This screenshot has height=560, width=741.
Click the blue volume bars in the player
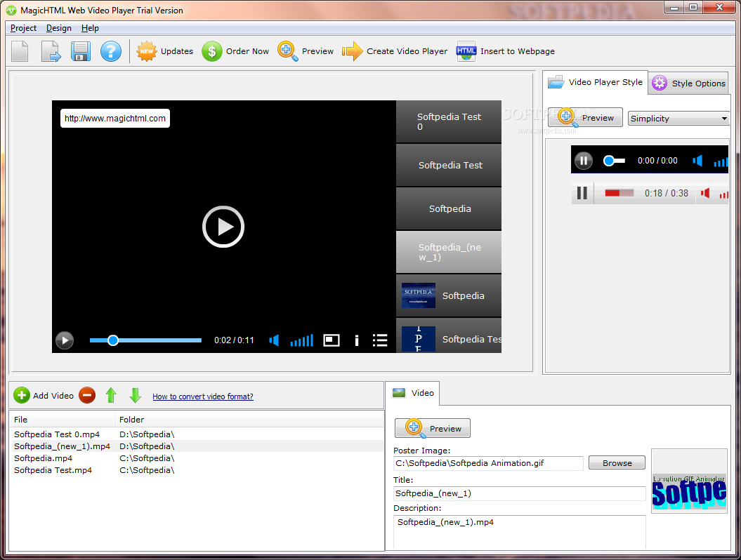[x=301, y=340]
